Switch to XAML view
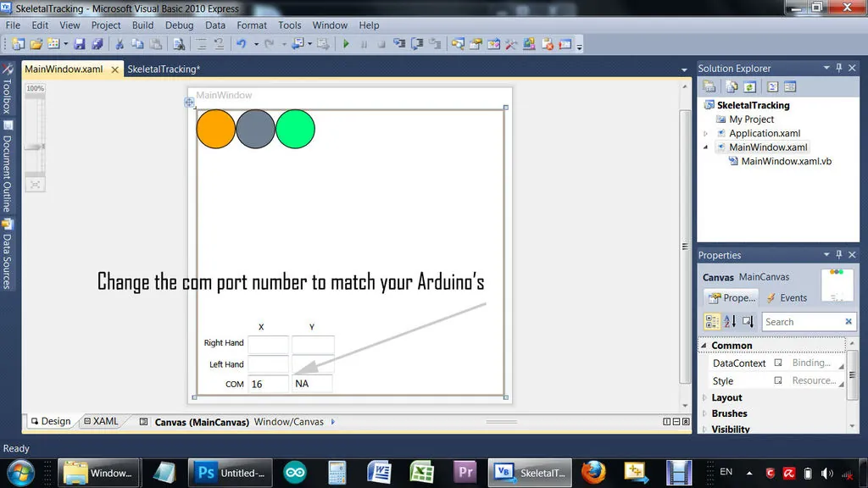 click(x=100, y=421)
